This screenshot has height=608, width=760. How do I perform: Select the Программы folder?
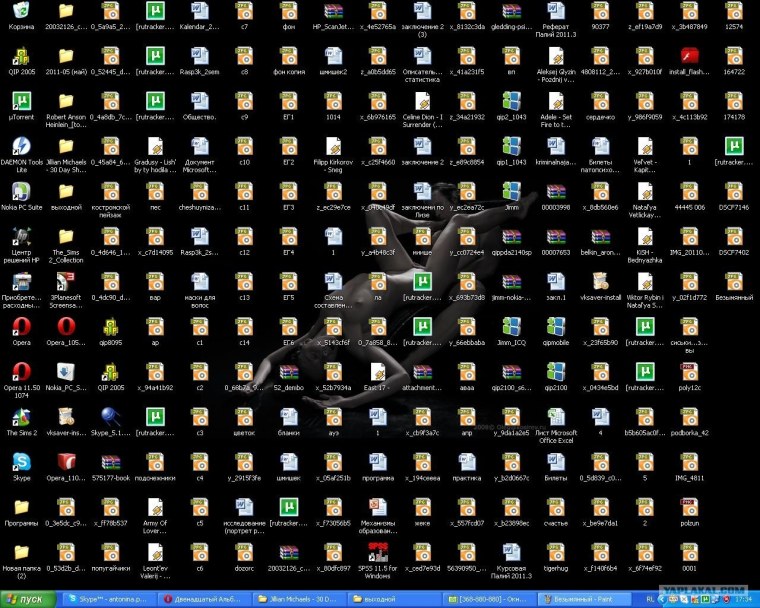point(21,506)
